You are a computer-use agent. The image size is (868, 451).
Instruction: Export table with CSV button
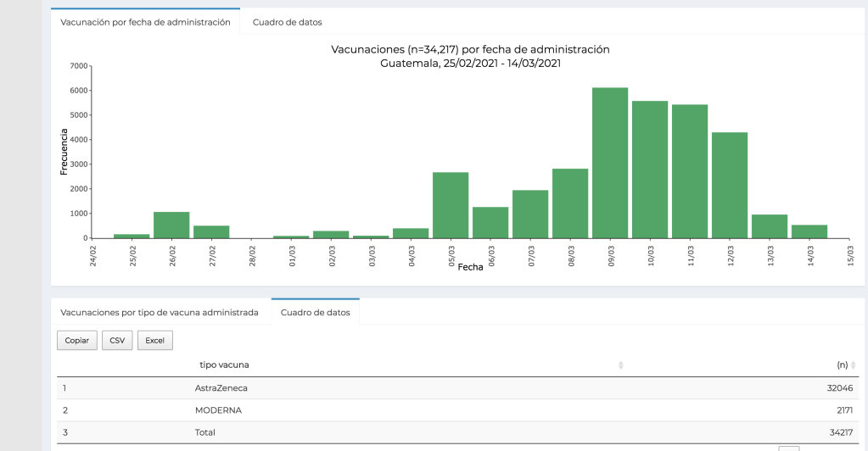pyautogui.click(x=117, y=340)
